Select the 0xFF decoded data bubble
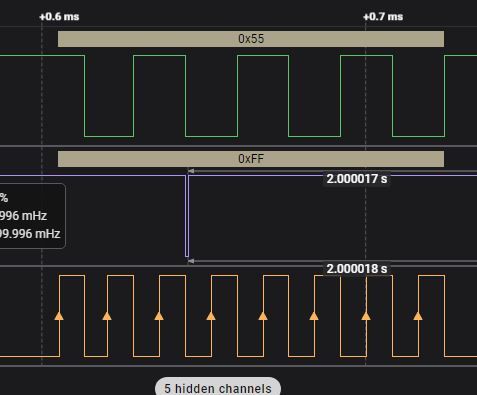This screenshot has height=395, width=477. click(251, 159)
